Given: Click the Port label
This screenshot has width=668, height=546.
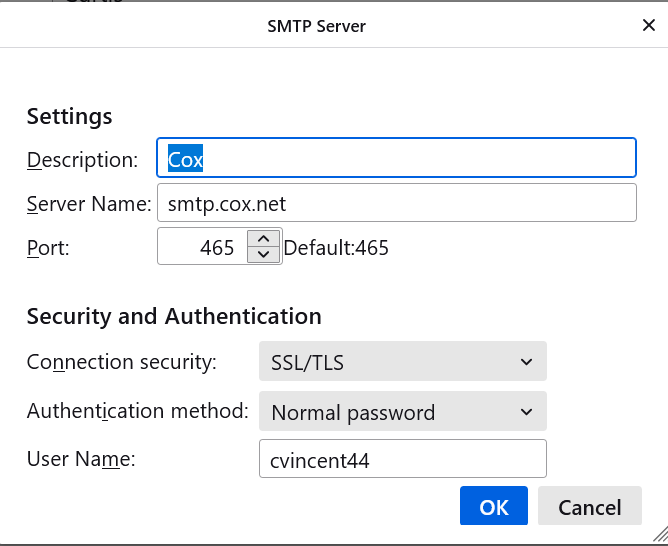Looking at the screenshot, I should 48,248.
